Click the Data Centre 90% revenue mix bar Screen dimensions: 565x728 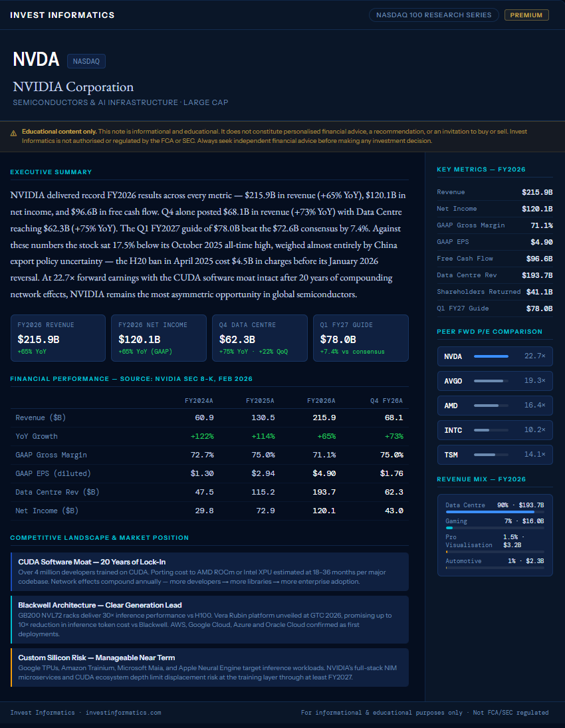(x=495, y=512)
